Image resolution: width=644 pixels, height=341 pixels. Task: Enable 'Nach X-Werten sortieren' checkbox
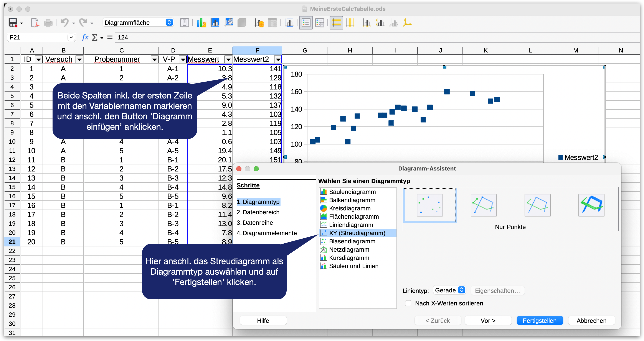[x=408, y=303]
